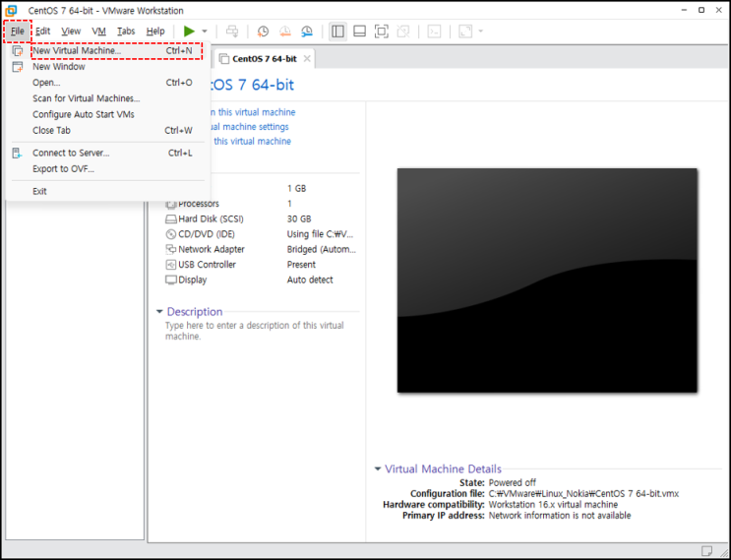This screenshot has height=560, width=731.
Task: Select Open... in the File menu
Action: [107, 83]
